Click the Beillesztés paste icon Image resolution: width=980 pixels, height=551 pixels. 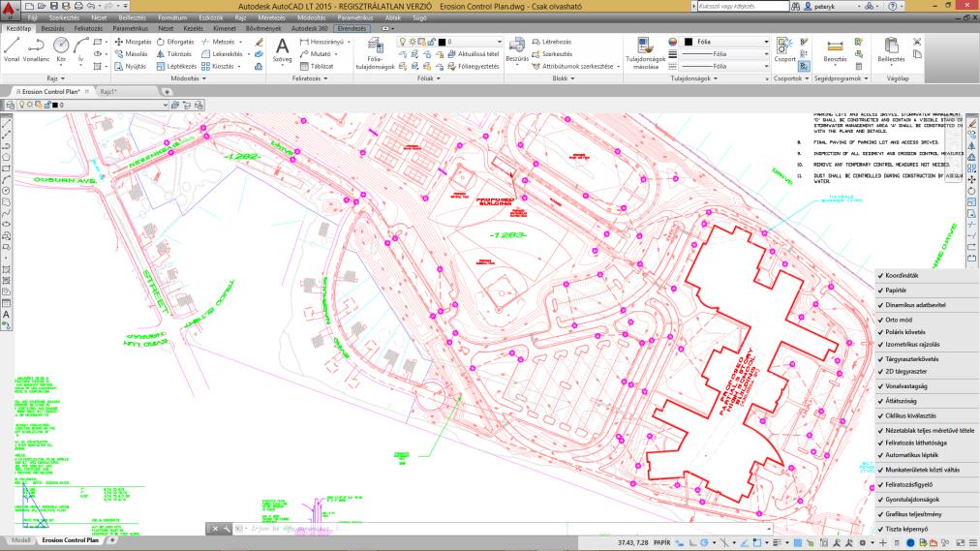pyautogui.click(x=891, y=50)
